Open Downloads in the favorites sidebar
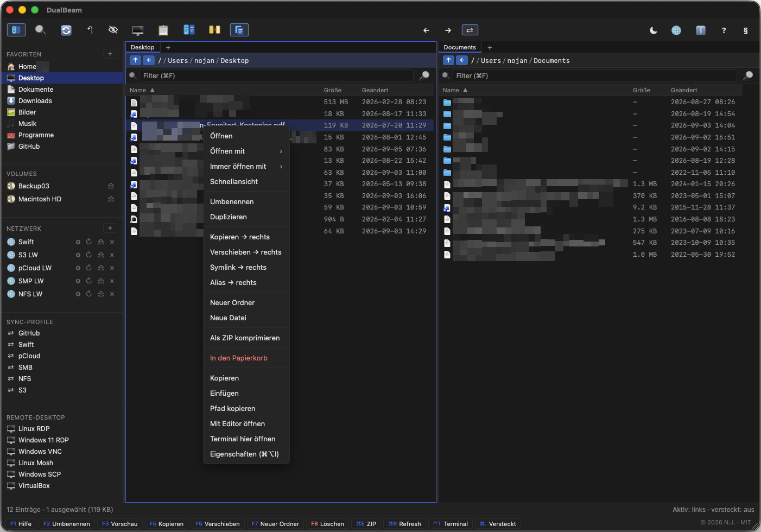This screenshot has height=532, width=761. pyautogui.click(x=62, y=101)
